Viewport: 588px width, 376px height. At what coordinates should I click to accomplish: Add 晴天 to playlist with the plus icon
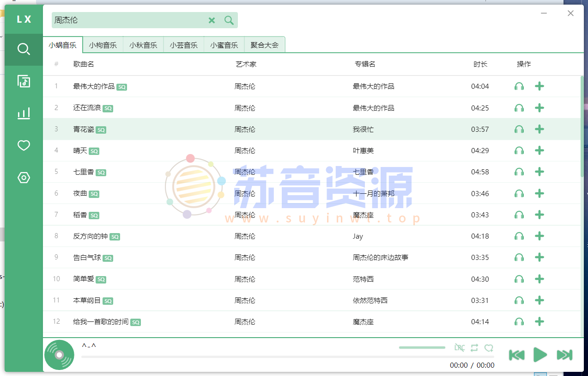(x=539, y=150)
